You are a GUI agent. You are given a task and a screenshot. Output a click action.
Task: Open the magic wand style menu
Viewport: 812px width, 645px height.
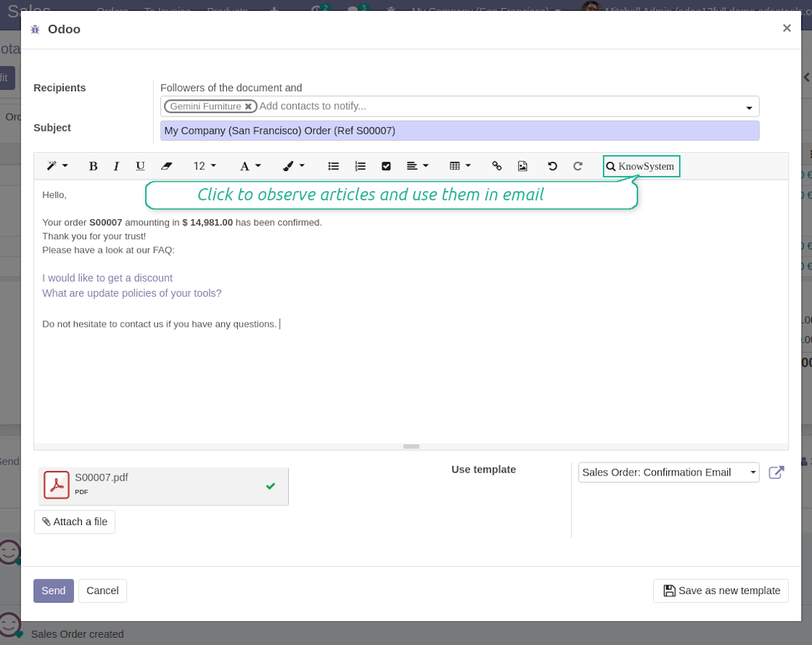57,166
